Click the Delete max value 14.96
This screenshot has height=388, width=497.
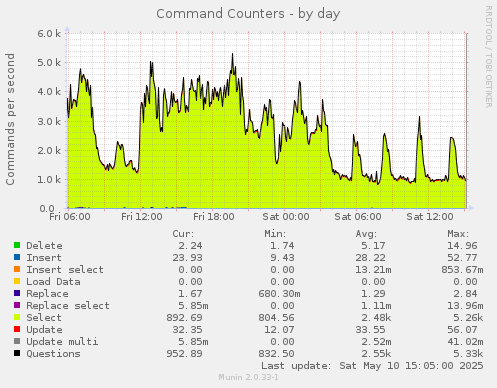[462, 246]
